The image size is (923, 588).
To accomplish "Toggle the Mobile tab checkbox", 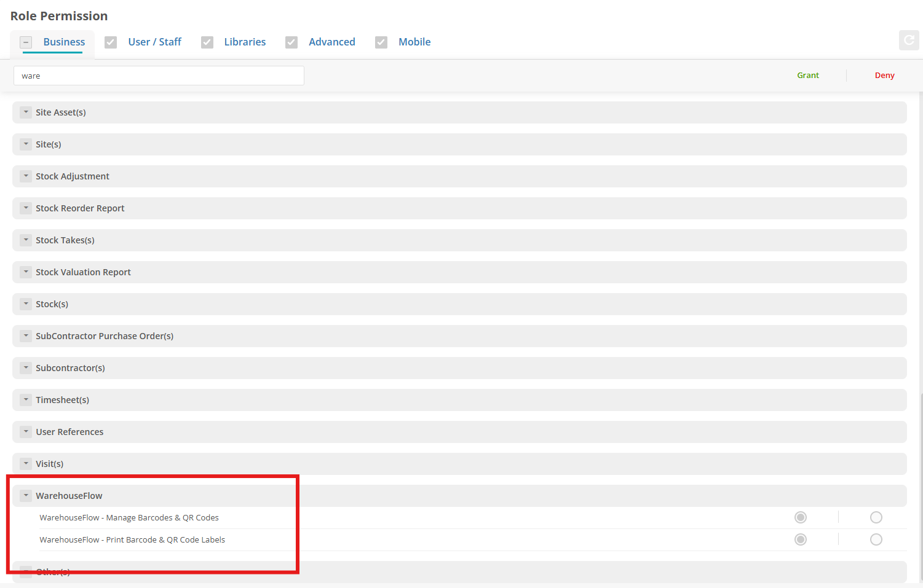I will click(381, 42).
